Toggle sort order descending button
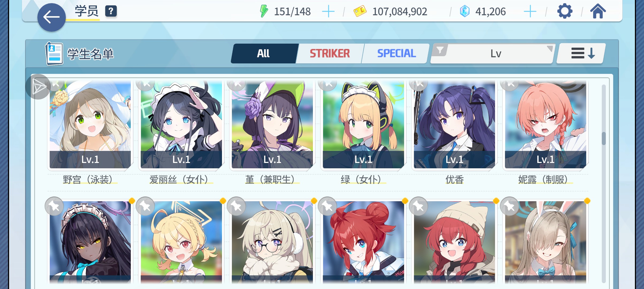The height and width of the screenshot is (289, 644). [x=581, y=54]
